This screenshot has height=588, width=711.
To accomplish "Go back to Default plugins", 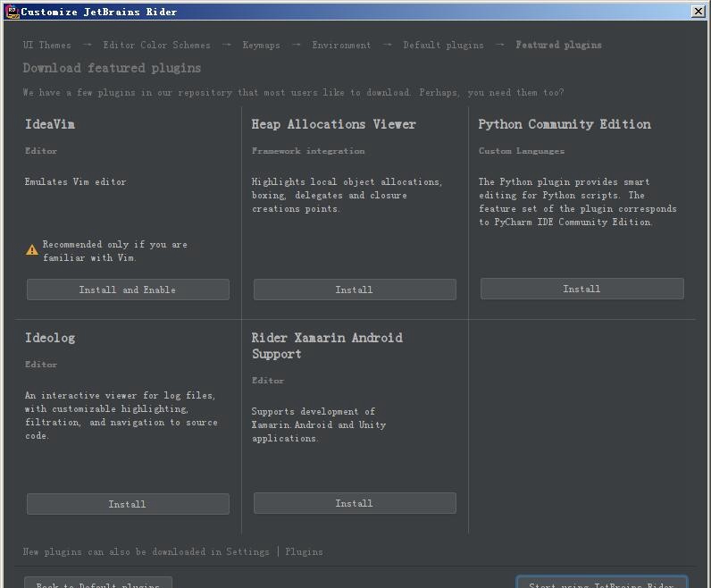I will 98,583.
